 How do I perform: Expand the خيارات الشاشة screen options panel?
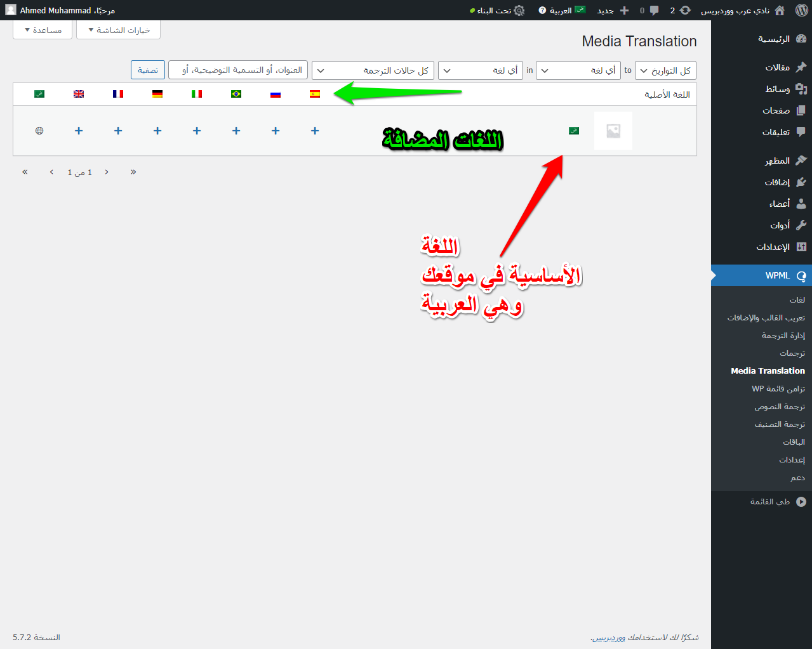[118, 30]
